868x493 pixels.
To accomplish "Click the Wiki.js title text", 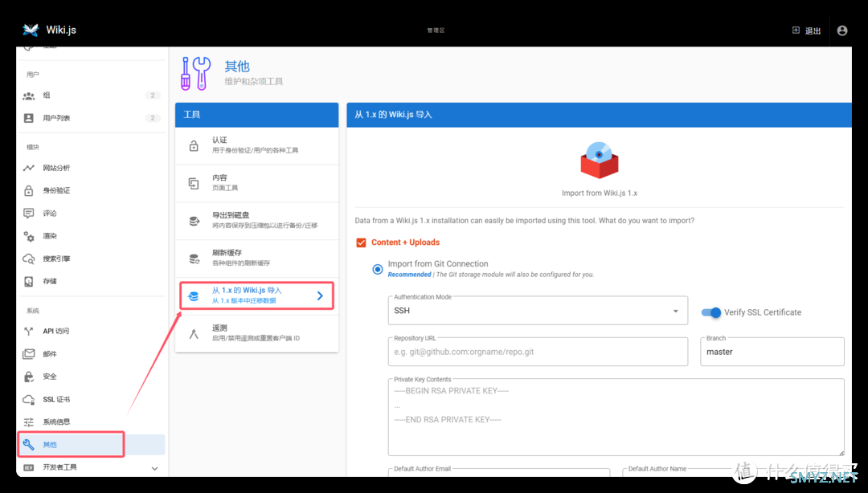I will [61, 30].
